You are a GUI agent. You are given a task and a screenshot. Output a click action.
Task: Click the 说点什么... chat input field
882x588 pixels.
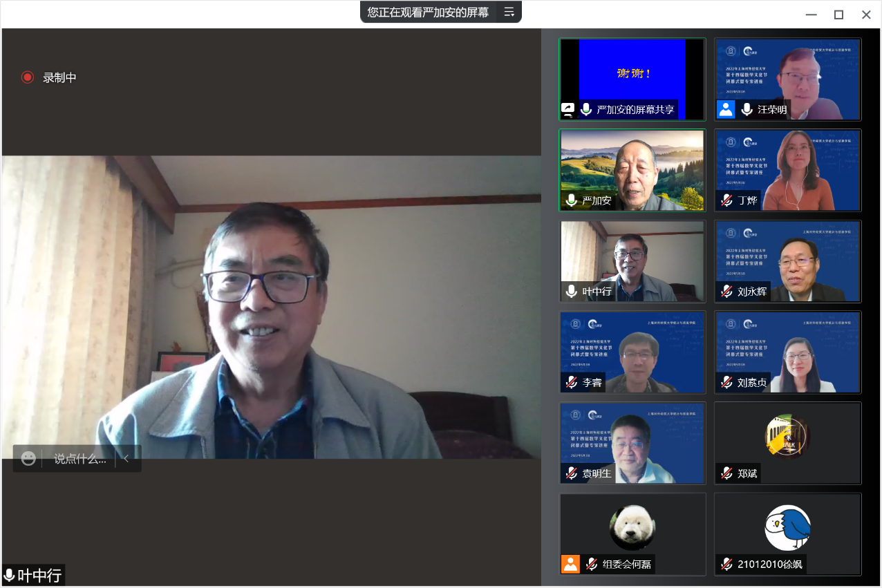pyautogui.click(x=80, y=459)
